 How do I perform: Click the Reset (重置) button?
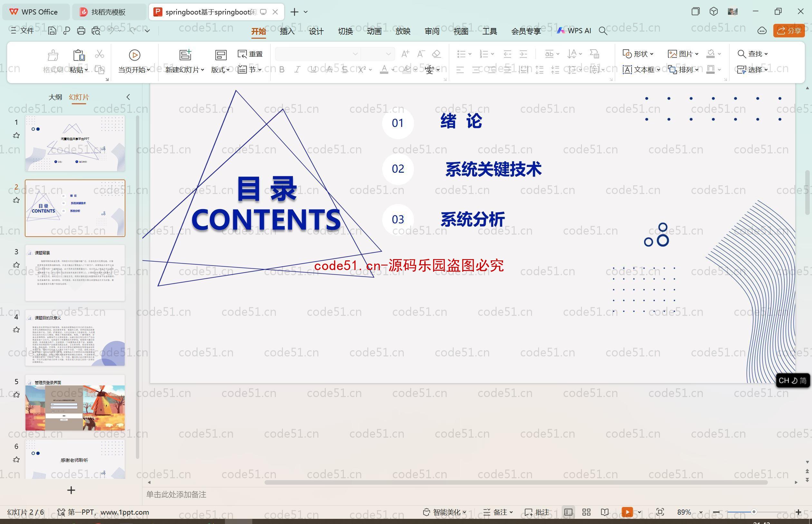pyautogui.click(x=250, y=54)
